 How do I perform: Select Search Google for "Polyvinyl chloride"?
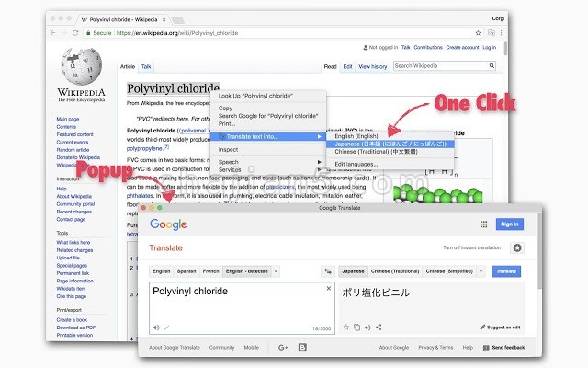click(268, 116)
